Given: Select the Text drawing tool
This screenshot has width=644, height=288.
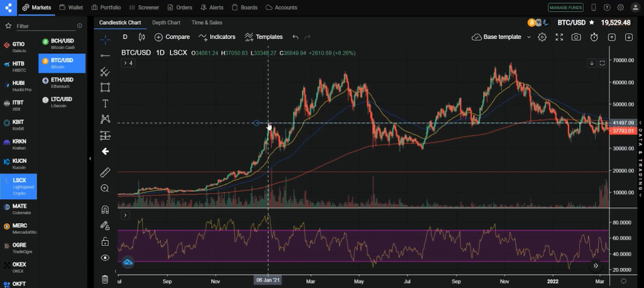Looking at the screenshot, I should click(105, 103).
